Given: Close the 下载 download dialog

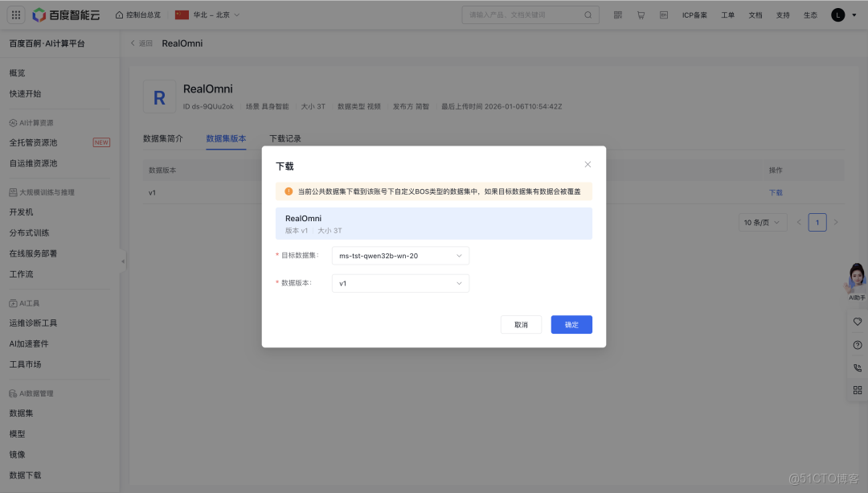Looking at the screenshot, I should [x=588, y=164].
